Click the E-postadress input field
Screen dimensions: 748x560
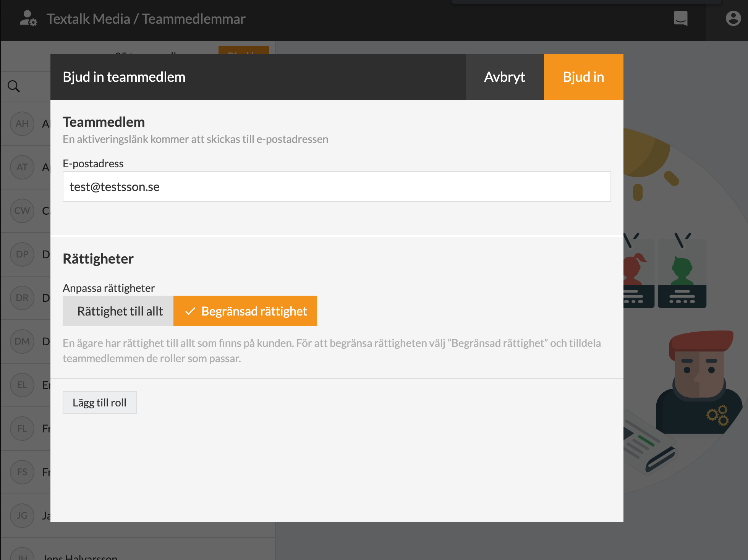336,186
